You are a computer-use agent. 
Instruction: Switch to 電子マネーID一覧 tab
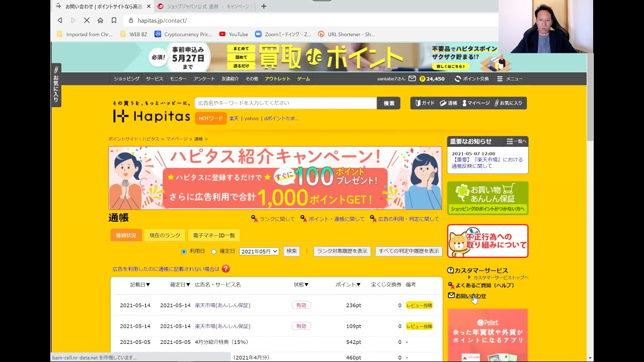[214, 235]
